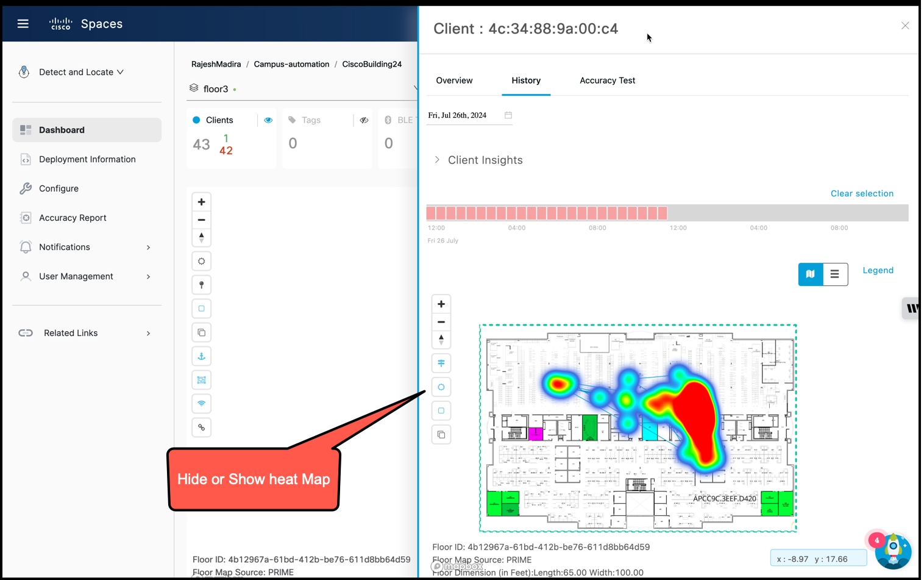The width and height of the screenshot is (924, 580).
Task: Toggle Clients visibility eye icon
Action: 268,120
